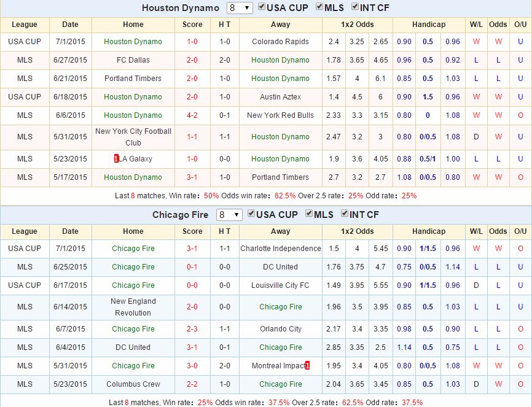The height and width of the screenshot is (407, 532).
Task: Click Date header in Chicago Fire table
Action: pos(70,231)
